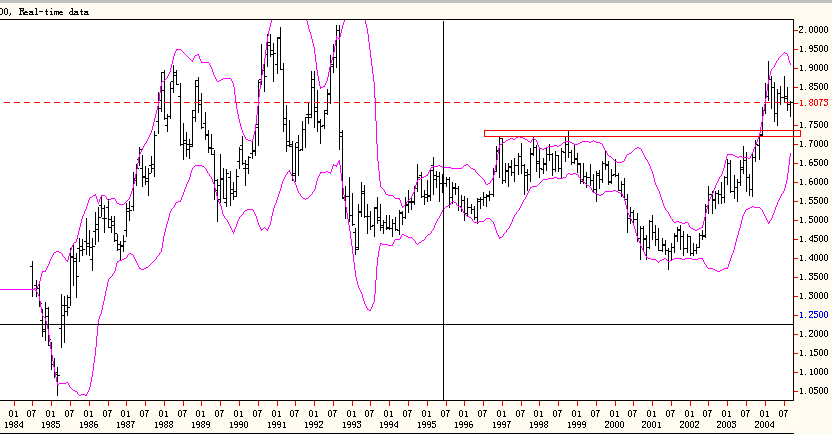Click the 1999 year label

pyautogui.click(x=576, y=424)
